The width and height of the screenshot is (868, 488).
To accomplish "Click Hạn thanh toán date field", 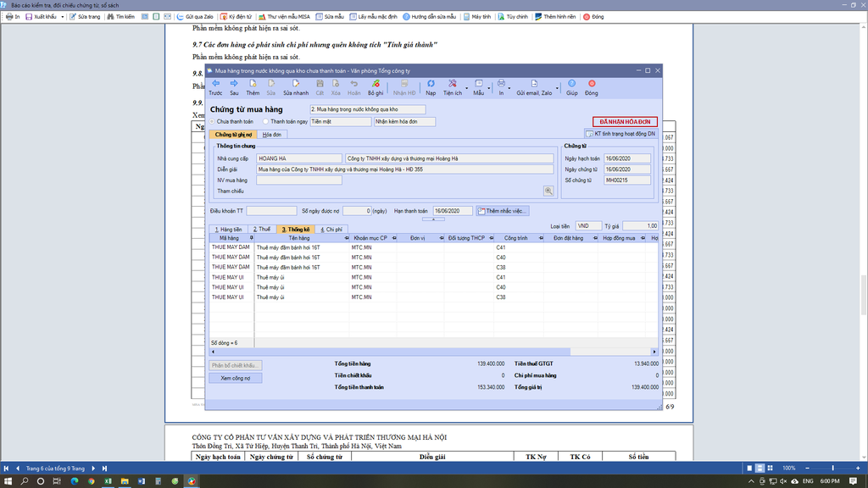I will 453,211.
